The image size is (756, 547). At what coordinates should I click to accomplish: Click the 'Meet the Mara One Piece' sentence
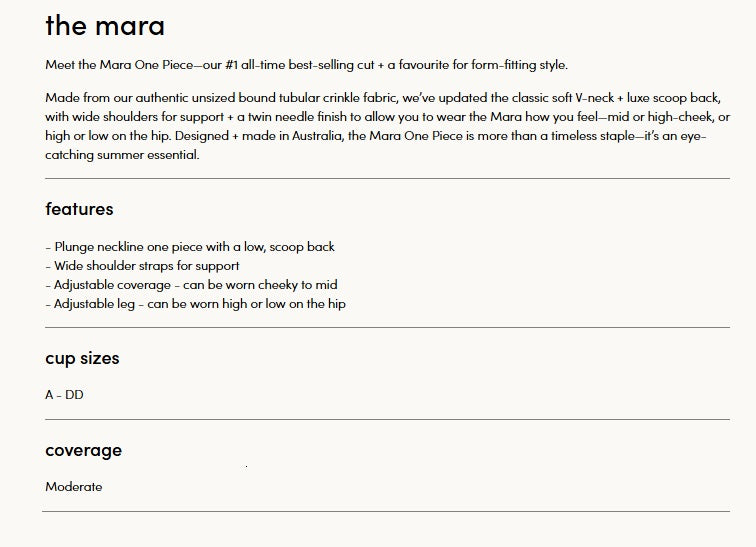[307, 65]
